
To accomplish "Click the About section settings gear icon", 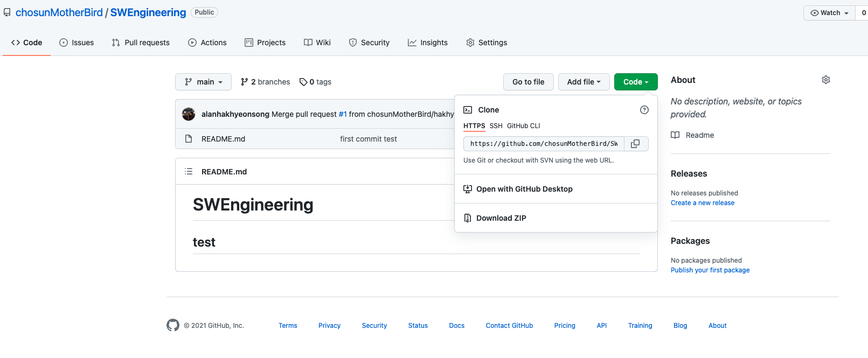I will (x=826, y=80).
